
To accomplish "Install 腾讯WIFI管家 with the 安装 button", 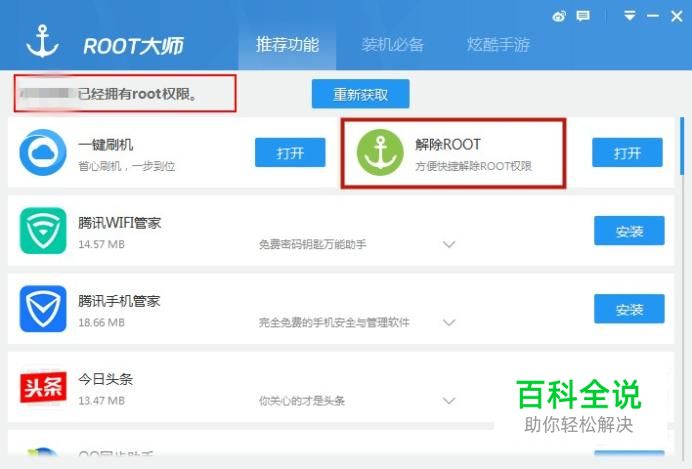I will (629, 231).
